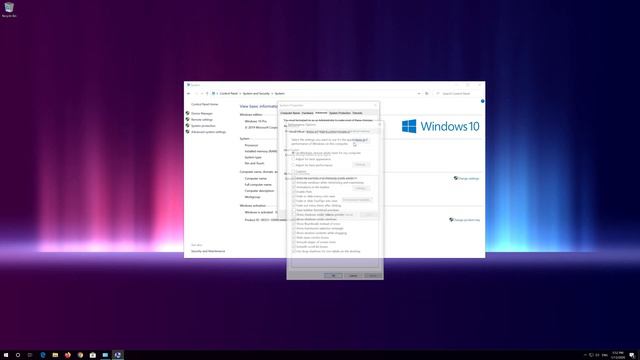Open the Start menu
This screenshot has height=360, width=640.
[6, 355]
